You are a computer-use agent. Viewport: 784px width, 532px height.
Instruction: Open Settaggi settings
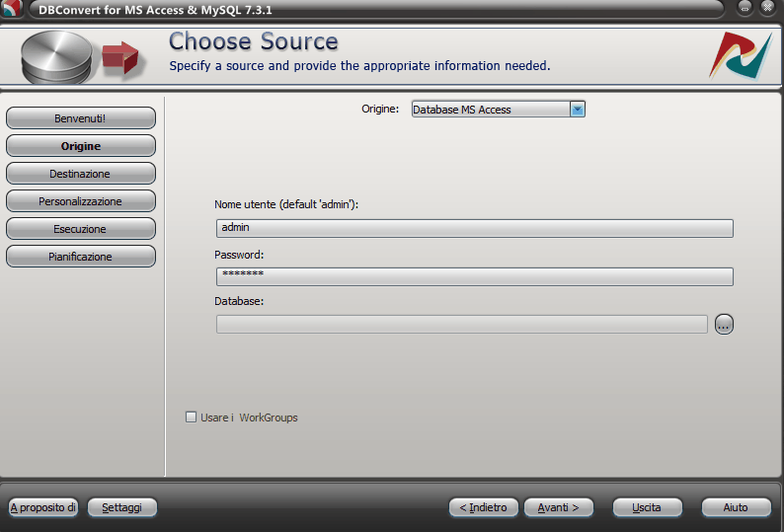[122, 507]
